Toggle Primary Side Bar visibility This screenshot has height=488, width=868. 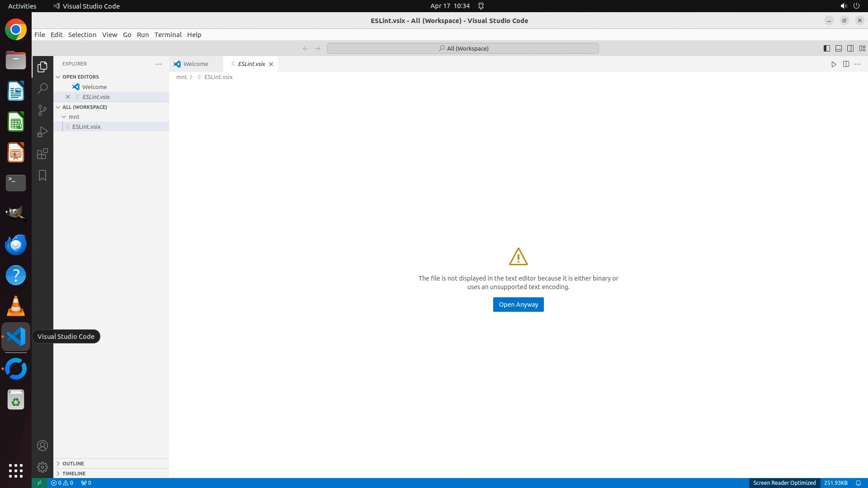click(826, 48)
